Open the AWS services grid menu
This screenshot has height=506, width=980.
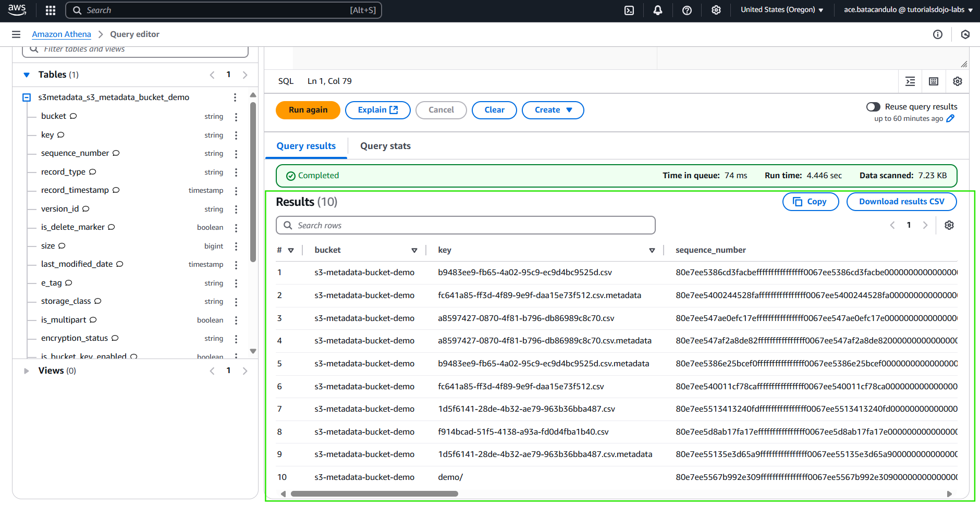[x=51, y=10]
